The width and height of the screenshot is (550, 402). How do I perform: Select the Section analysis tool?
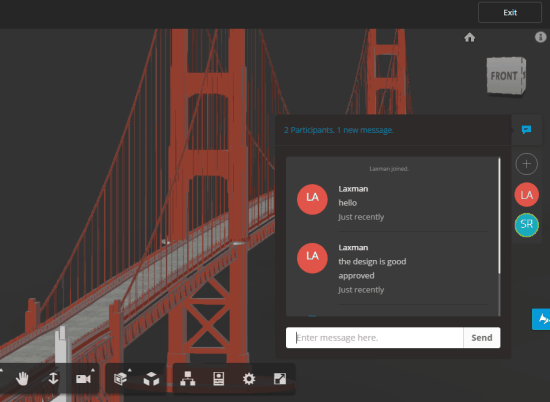(x=120, y=379)
